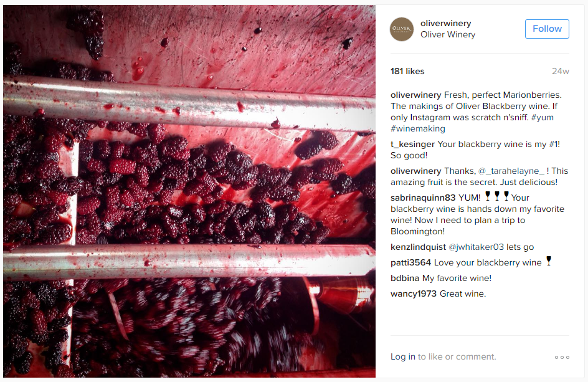This screenshot has height=382, width=588.
Task: Open the oliverwinery username in header
Action: pos(445,23)
